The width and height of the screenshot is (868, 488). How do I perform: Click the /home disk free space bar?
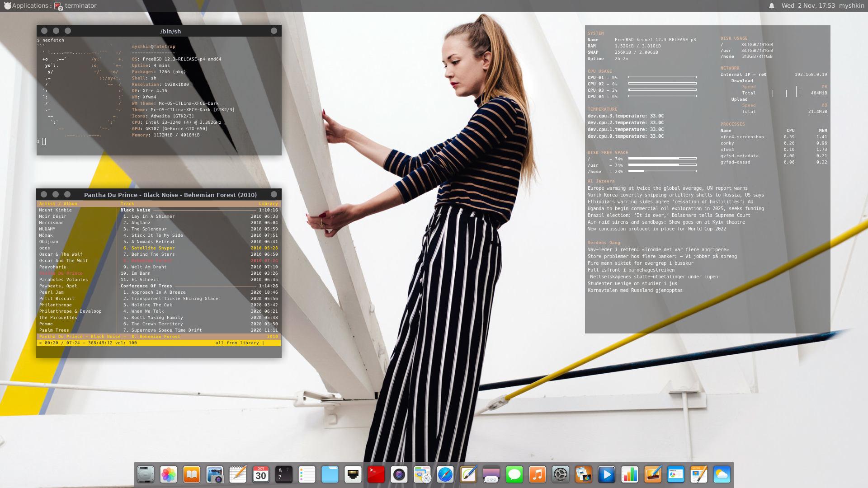[662, 171]
